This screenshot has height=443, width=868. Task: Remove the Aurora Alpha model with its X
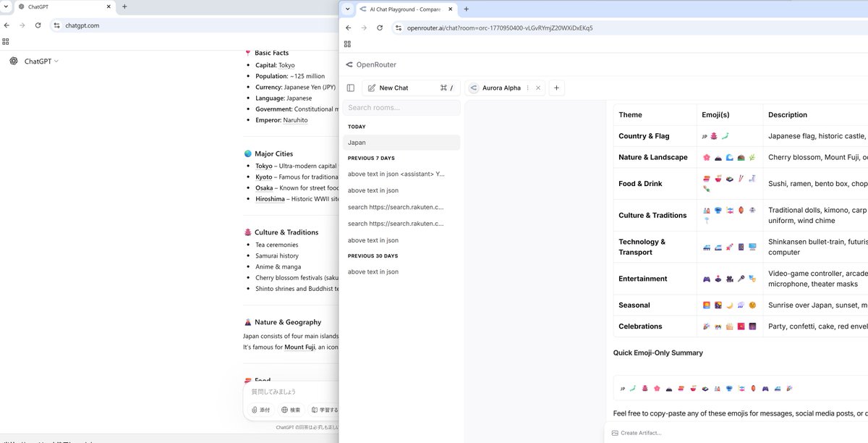coord(538,88)
